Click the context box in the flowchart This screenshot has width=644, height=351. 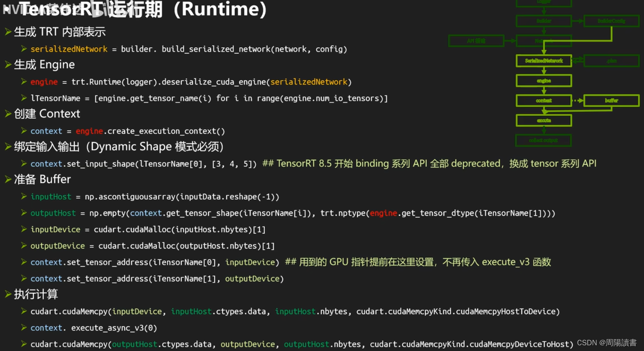544,101
